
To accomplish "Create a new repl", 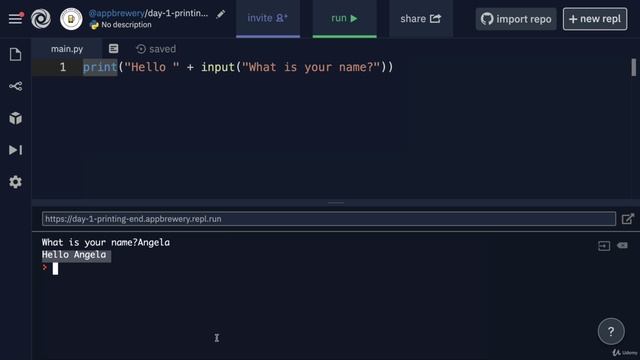I will pos(595,19).
